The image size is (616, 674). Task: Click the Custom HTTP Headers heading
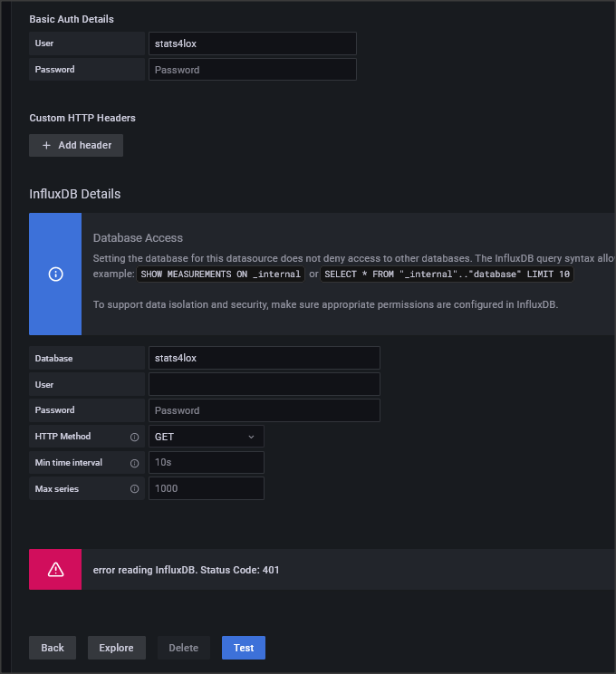82,118
